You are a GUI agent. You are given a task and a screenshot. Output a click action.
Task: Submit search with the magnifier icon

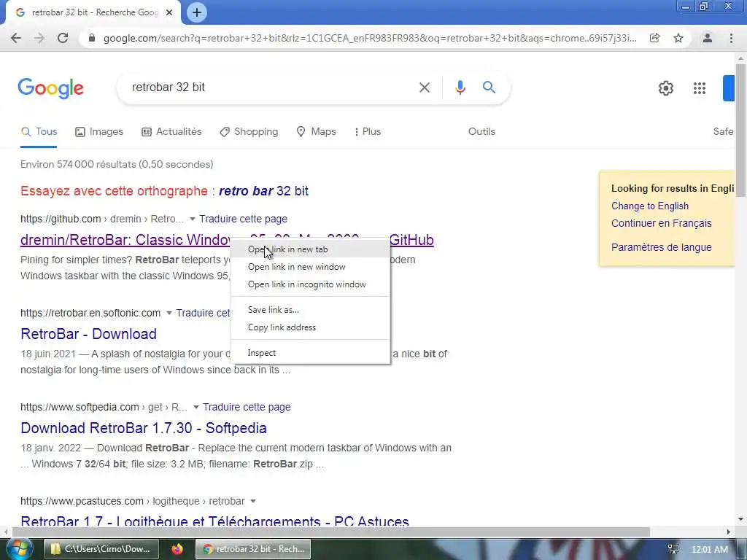click(x=489, y=87)
